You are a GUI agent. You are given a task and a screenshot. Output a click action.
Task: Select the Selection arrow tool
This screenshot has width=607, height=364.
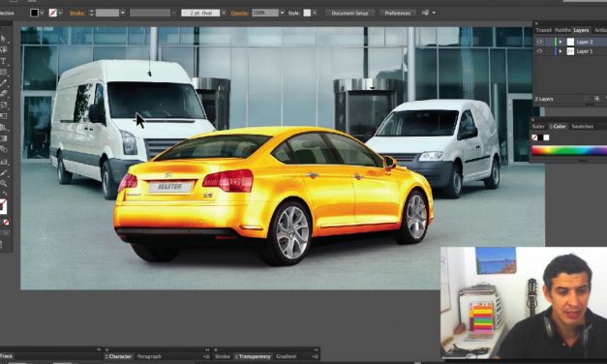3,39
